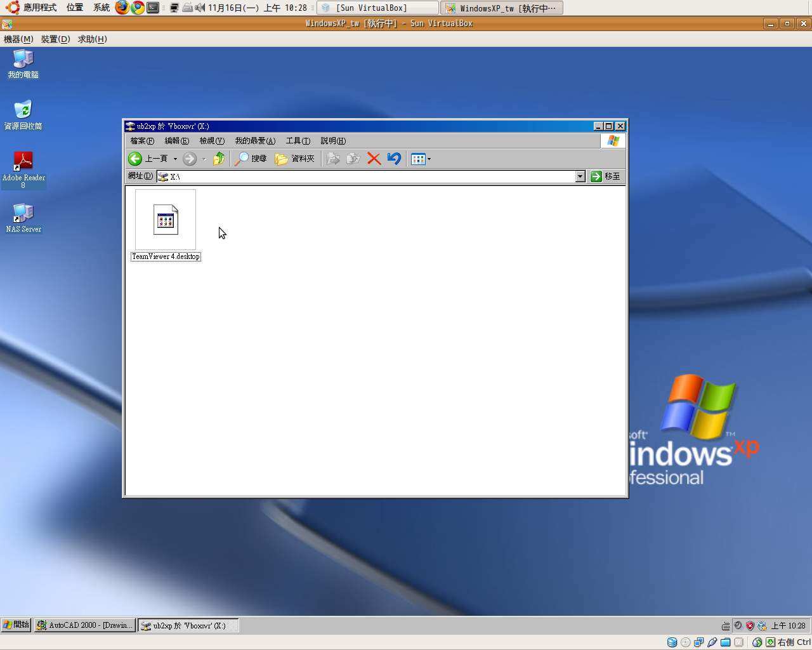Click the VirtualBox Guest Additions tray icon
The width and height of the screenshot is (812, 650).
(x=762, y=625)
